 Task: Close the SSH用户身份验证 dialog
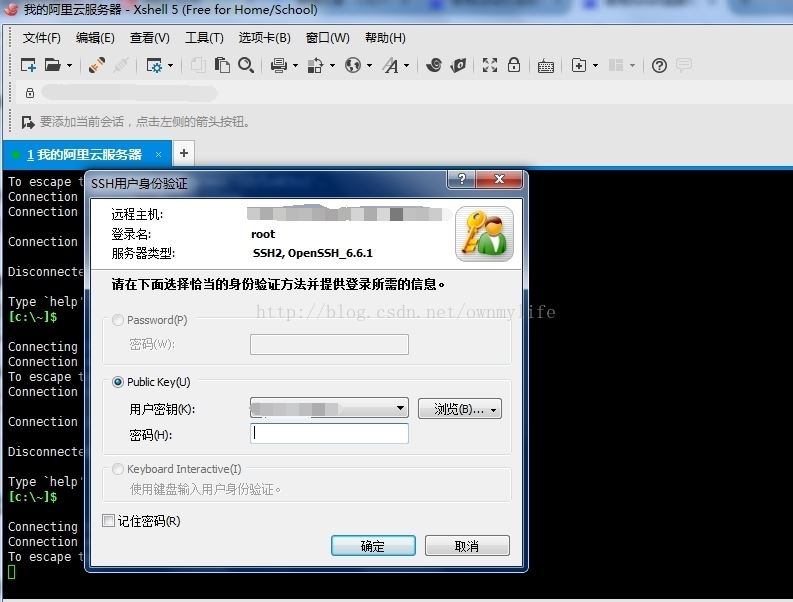(499, 179)
